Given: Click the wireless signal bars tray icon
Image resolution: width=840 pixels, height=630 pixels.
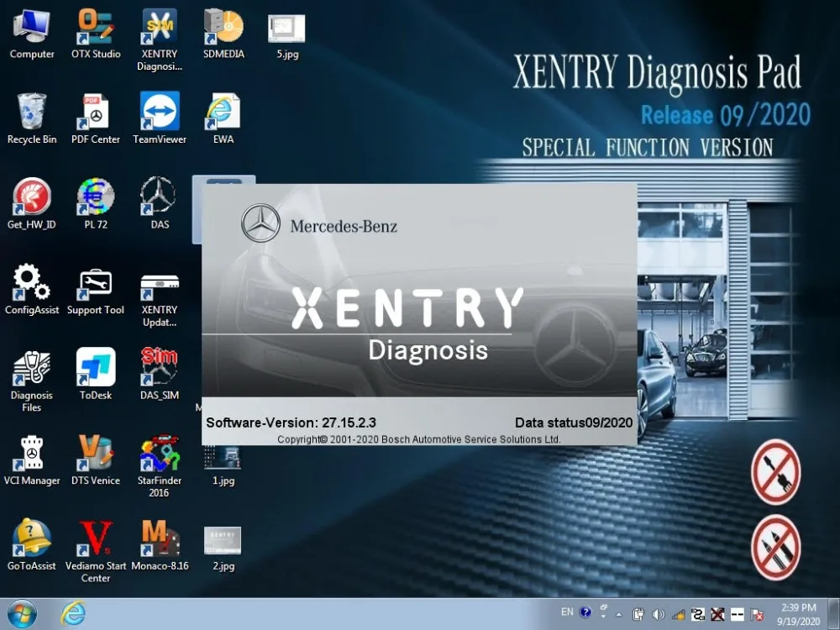Looking at the screenshot, I should [678, 615].
